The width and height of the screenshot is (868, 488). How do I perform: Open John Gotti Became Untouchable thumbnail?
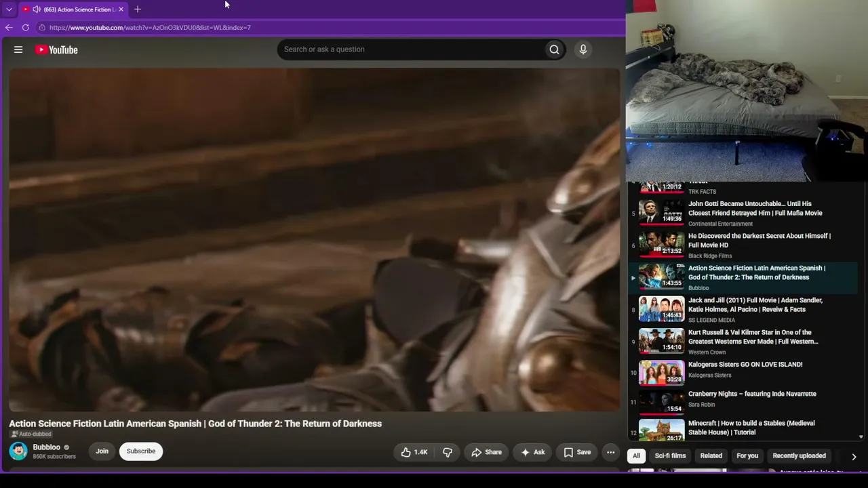click(x=661, y=213)
